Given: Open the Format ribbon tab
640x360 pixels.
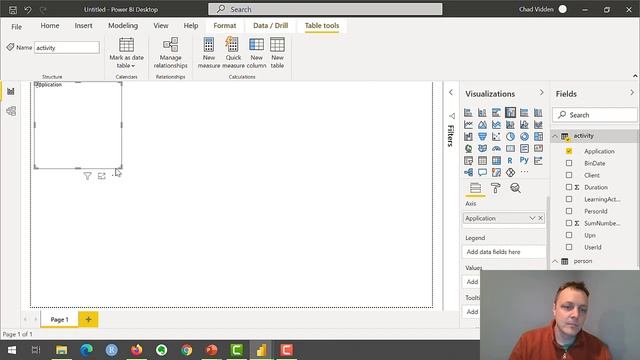Looking at the screenshot, I should point(224,26).
